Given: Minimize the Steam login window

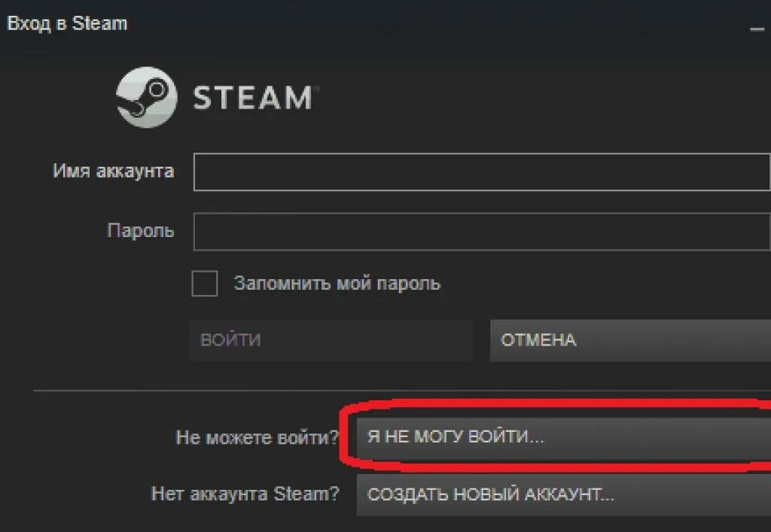Looking at the screenshot, I should coord(757,29).
